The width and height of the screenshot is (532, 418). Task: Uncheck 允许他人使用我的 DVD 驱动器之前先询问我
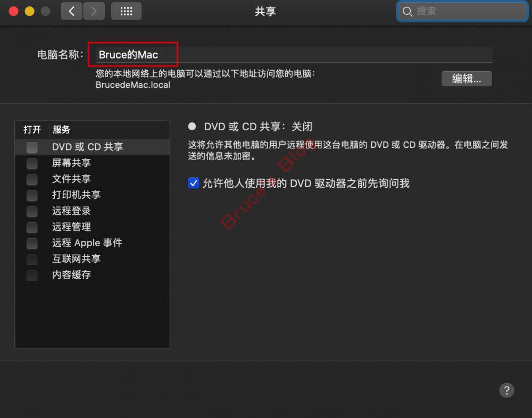coord(193,183)
